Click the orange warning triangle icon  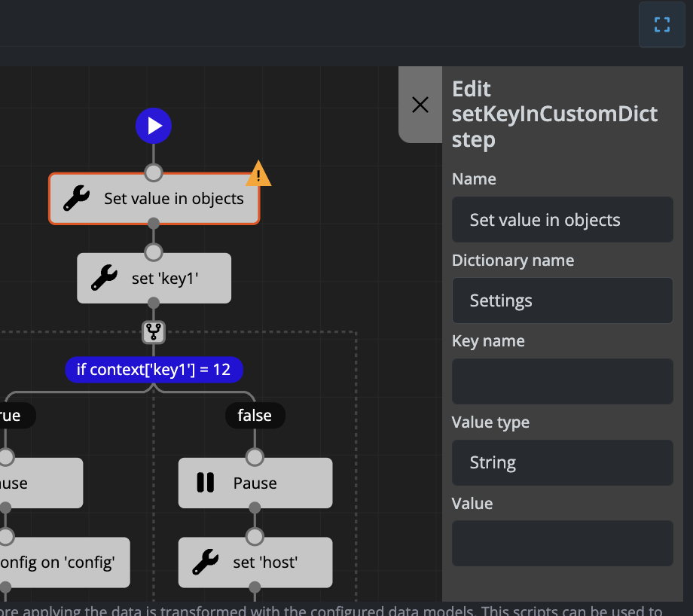click(x=258, y=174)
